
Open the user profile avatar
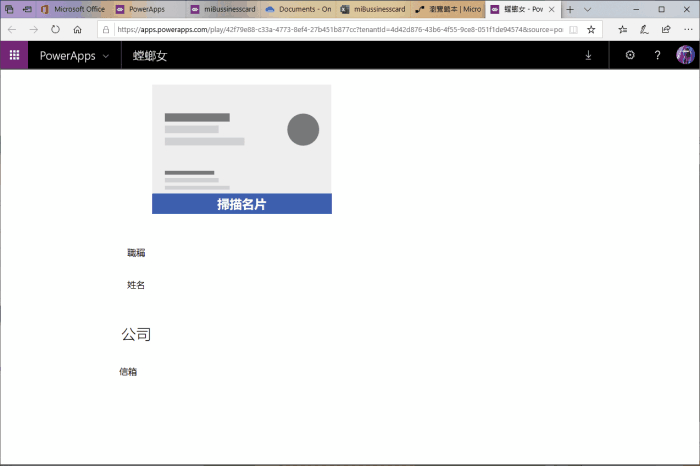point(685,55)
